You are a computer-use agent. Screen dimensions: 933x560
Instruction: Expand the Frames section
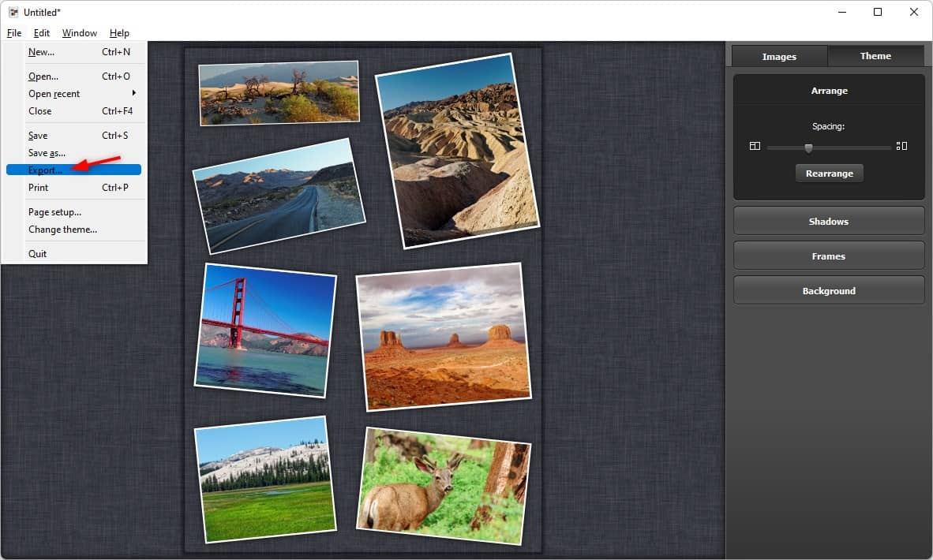[x=829, y=256]
